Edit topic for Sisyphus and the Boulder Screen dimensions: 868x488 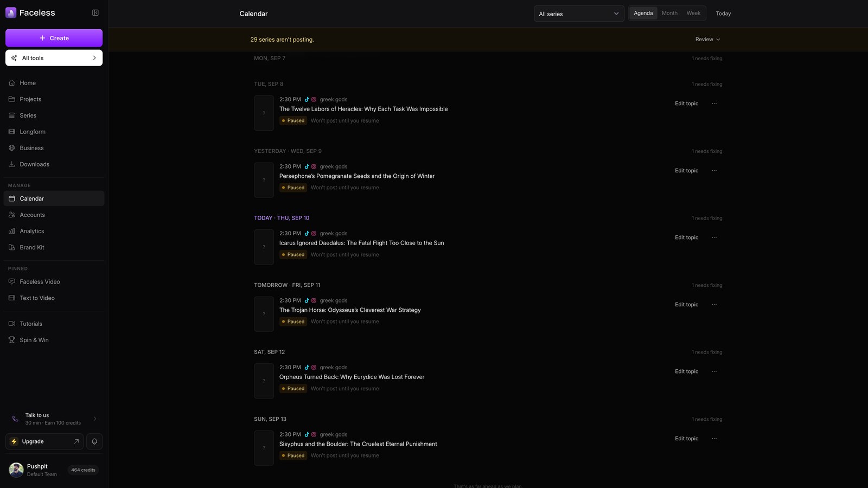tap(686, 439)
